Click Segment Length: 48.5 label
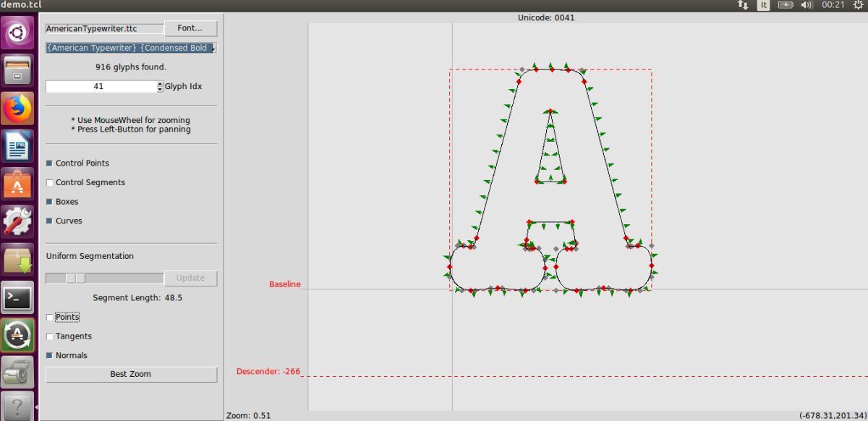Viewport: 868px width, 421px height. (137, 298)
